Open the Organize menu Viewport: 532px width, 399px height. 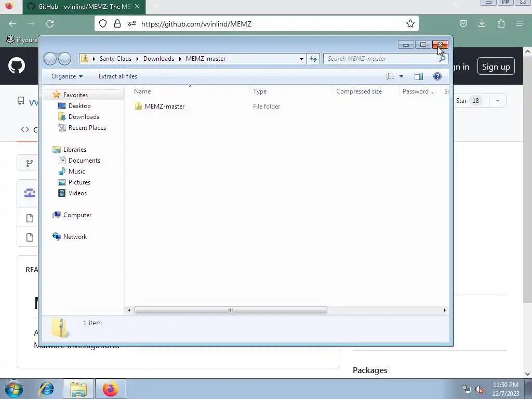pyautogui.click(x=67, y=76)
